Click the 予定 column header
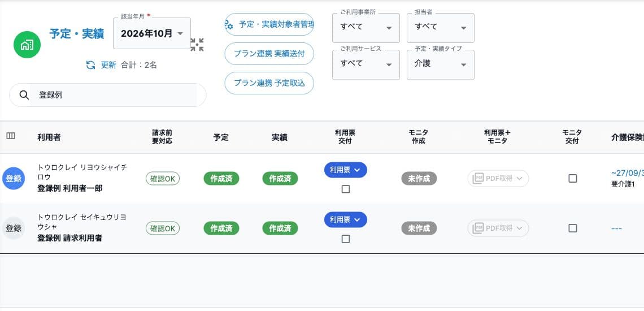This screenshot has height=311, width=644. coord(221,137)
